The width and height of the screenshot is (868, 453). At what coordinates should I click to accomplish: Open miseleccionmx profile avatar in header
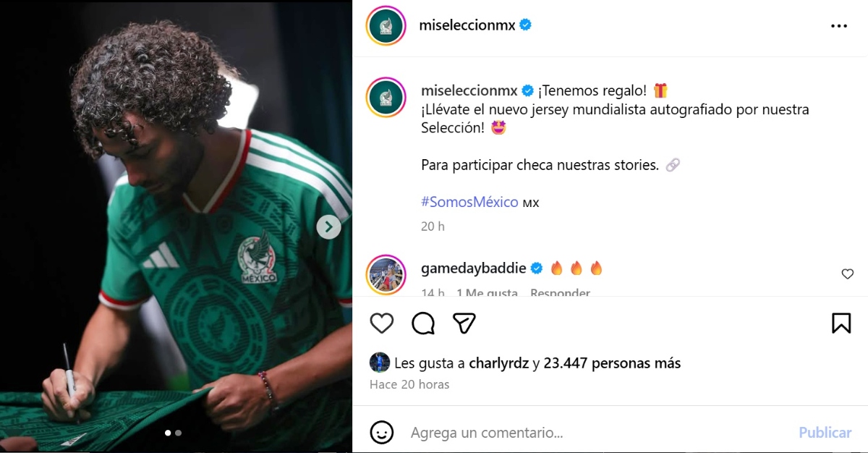pos(386,26)
